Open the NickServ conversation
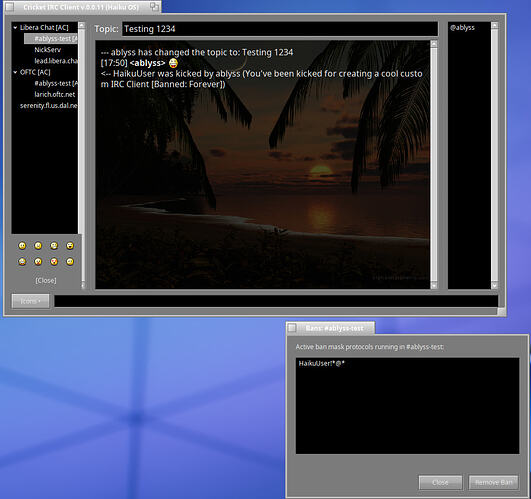 [x=47, y=50]
